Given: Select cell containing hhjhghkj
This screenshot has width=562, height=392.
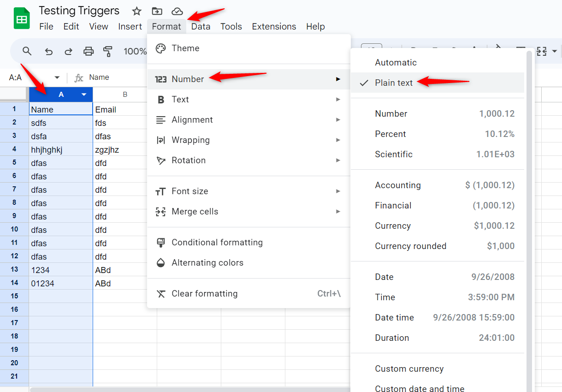Looking at the screenshot, I should (x=61, y=149).
